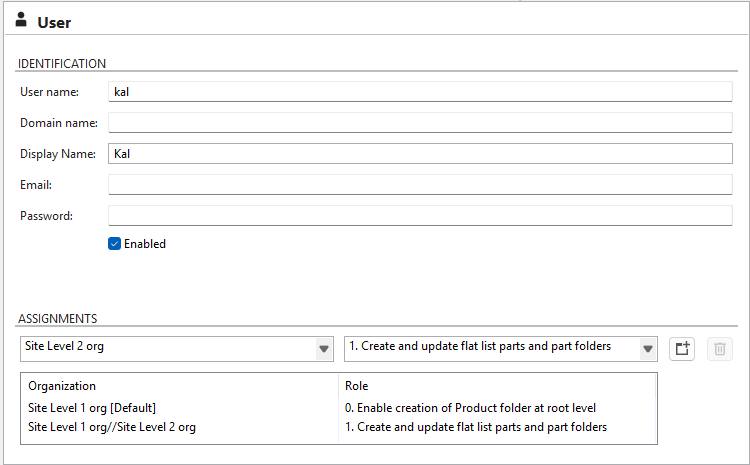Select the Site Level 1 org [Default] row
The height and width of the screenshot is (465, 750).
(92, 407)
